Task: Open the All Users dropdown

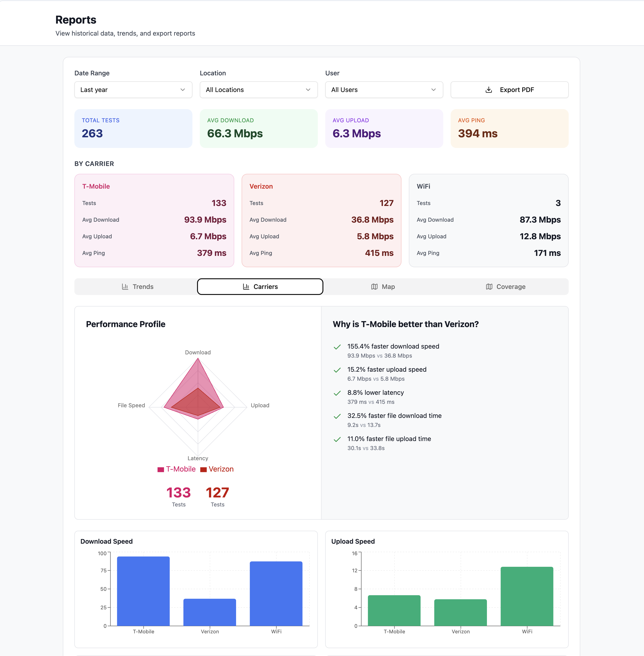Action: (384, 90)
